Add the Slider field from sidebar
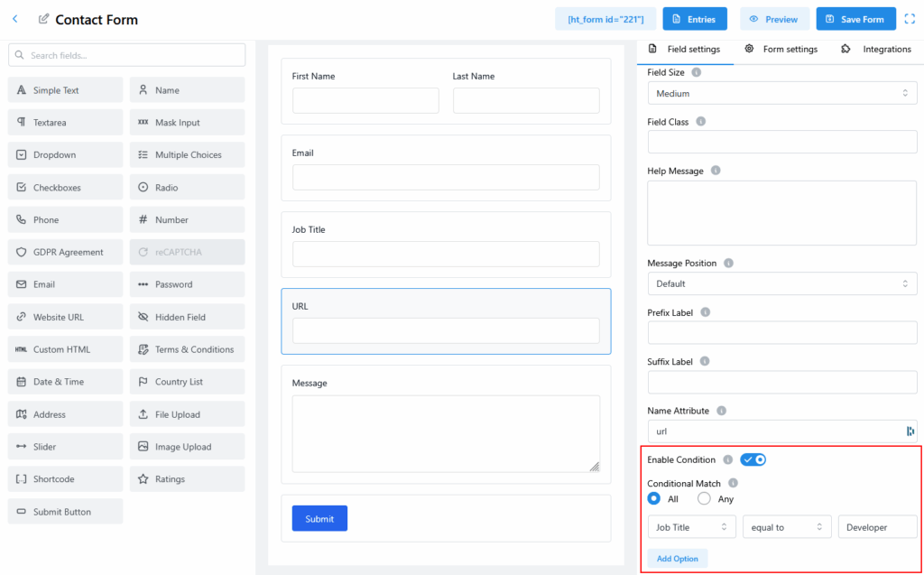The height and width of the screenshot is (575, 924). (65, 447)
